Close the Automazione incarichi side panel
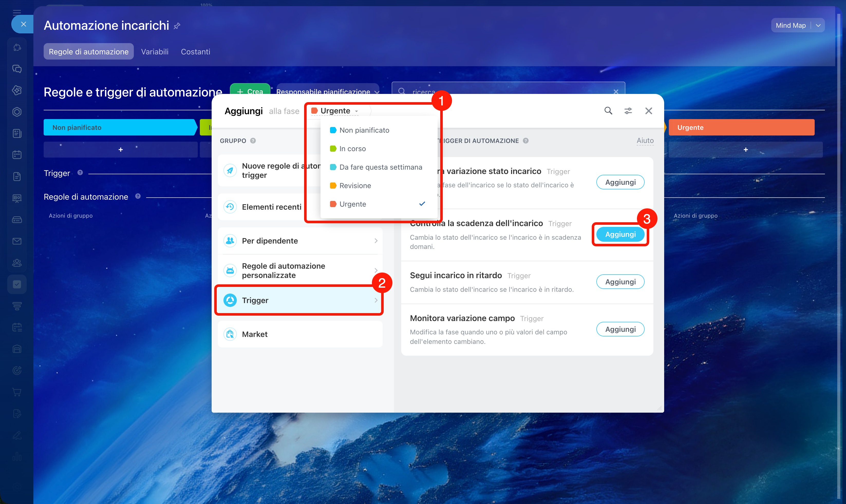Image resolution: width=846 pixels, height=504 pixels. [x=23, y=24]
